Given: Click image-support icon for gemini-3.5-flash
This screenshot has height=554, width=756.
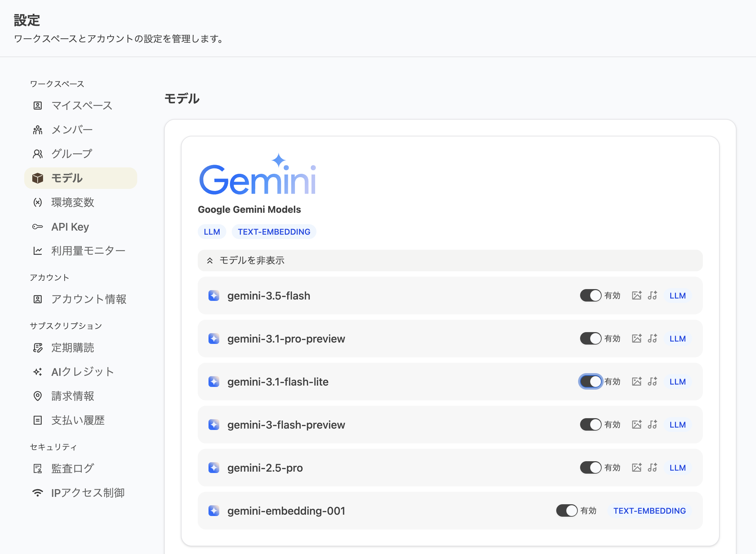Looking at the screenshot, I should (637, 295).
